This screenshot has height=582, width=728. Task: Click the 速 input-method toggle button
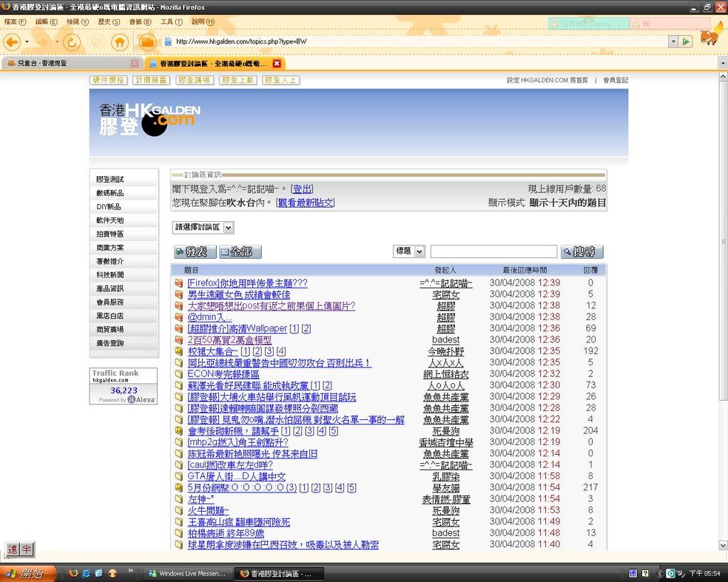coord(12,549)
